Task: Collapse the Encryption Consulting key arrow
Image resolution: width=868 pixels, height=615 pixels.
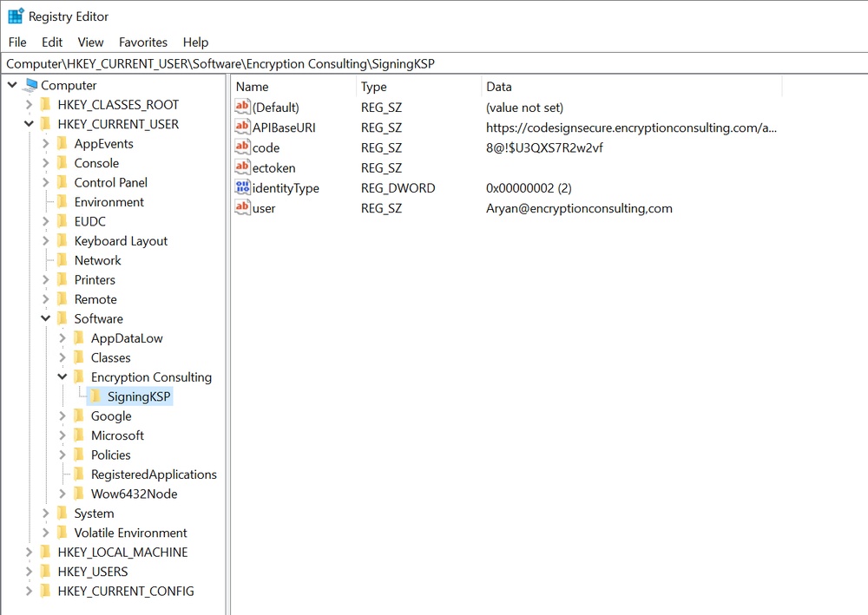Action: 62,377
